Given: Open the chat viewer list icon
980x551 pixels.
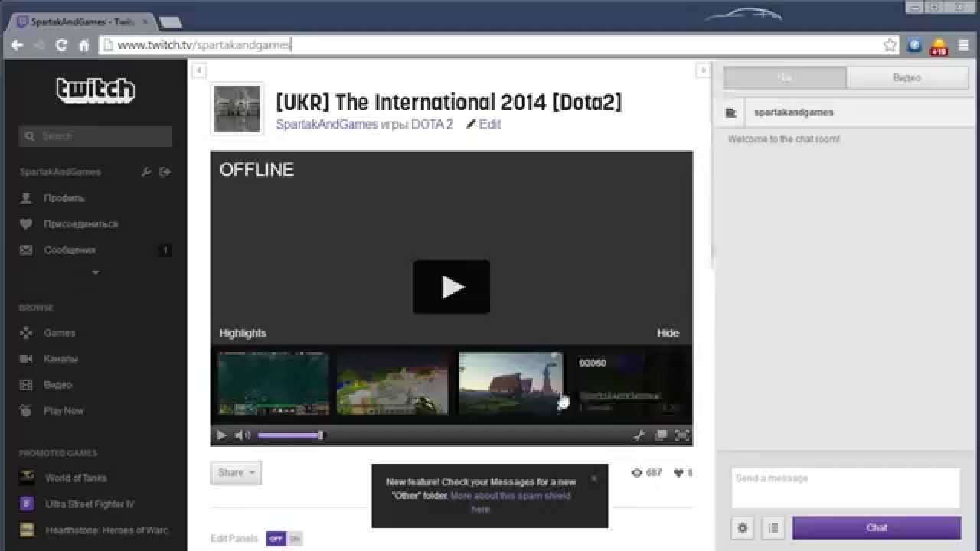Looking at the screenshot, I should (773, 528).
